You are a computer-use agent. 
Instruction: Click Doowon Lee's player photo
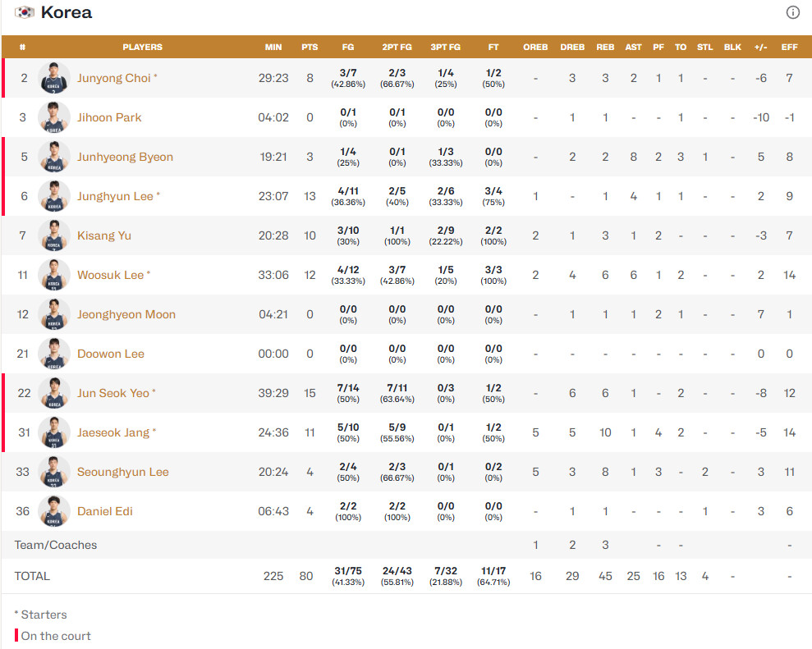click(54, 354)
